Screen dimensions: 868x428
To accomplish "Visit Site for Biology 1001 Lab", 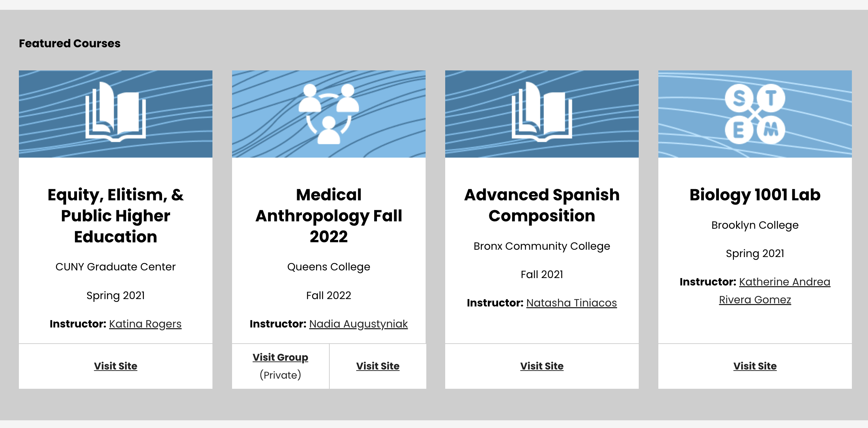I will 755,366.
